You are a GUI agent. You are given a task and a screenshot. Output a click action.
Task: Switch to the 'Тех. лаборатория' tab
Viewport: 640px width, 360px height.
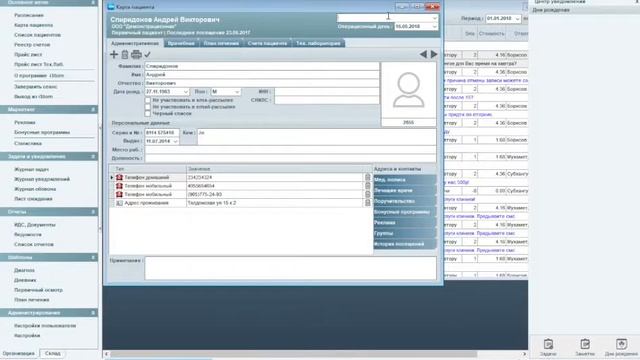click(318, 43)
